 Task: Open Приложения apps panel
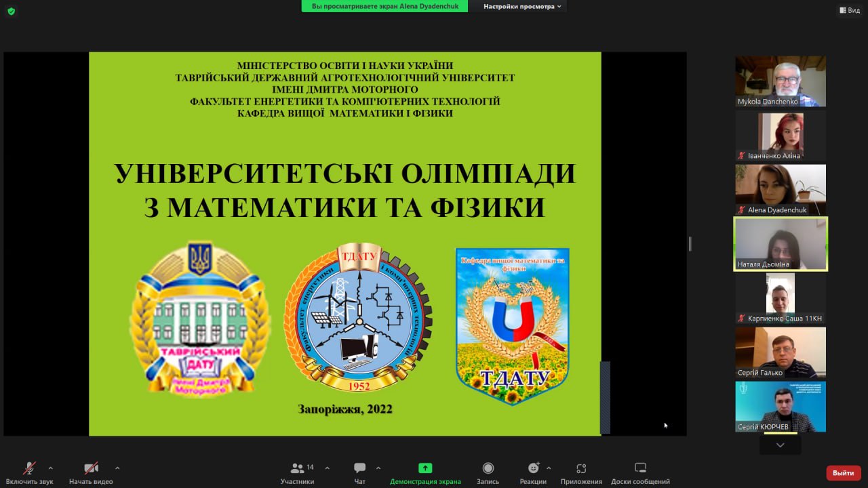[x=581, y=472]
